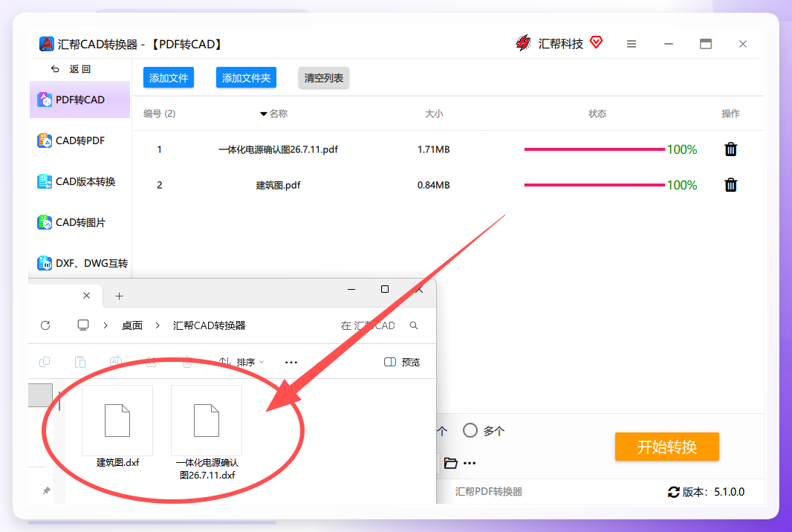Click the three-dots browse button beside folder icon

coord(470,463)
